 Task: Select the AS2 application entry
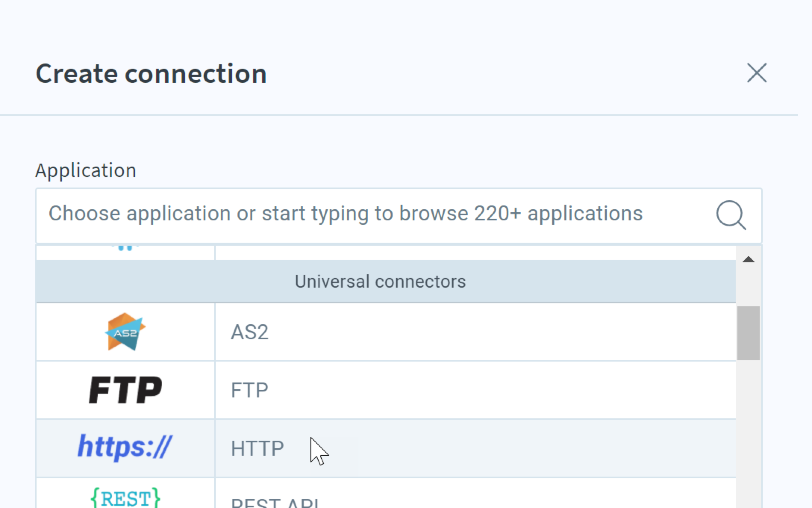pyautogui.click(x=386, y=332)
